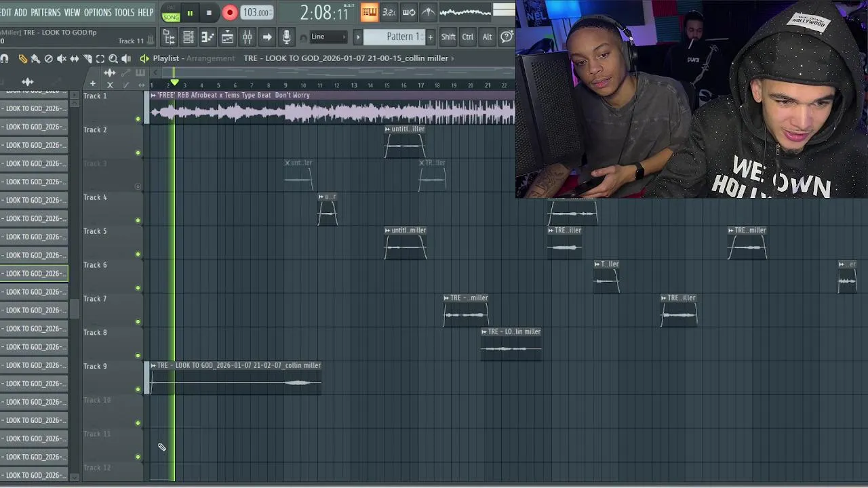Click the Shift button

click(448, 37)
